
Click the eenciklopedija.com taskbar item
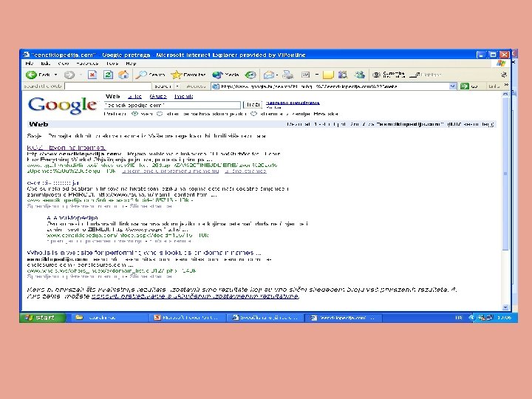tap(344, 318)
